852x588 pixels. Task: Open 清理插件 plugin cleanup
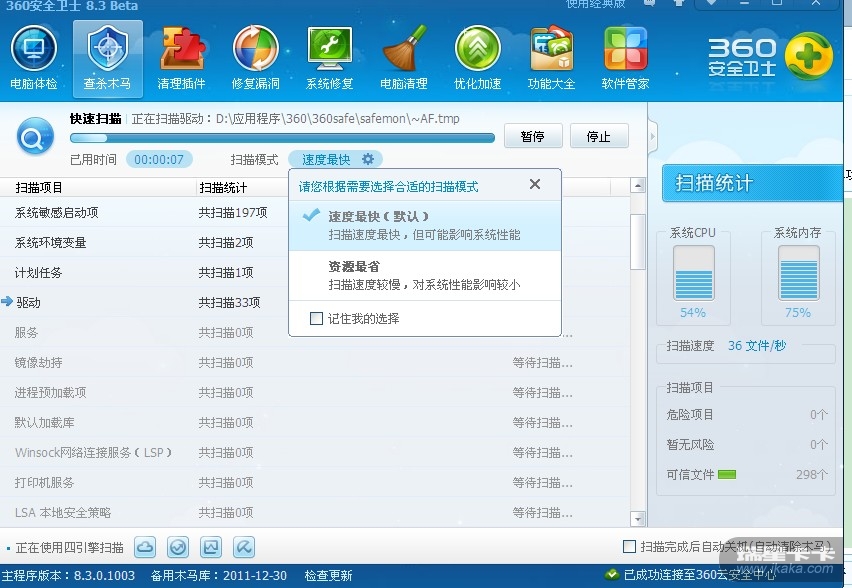[181, 58]
